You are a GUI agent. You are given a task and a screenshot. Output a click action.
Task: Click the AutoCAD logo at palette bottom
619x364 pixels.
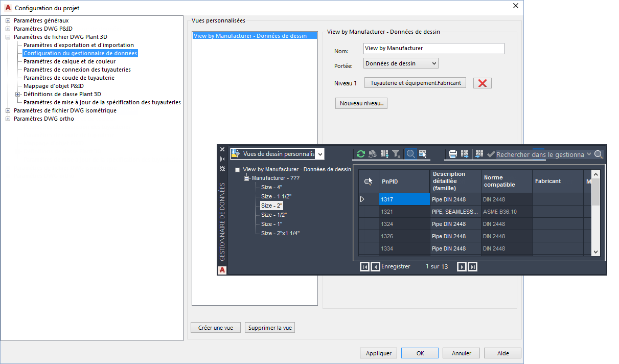click(222, 270)
